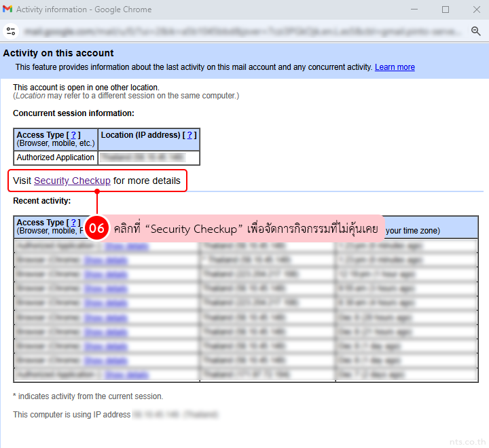Maximize the Activity information window
The height and width of the screenshot is (448, 489).
[446, 10]
